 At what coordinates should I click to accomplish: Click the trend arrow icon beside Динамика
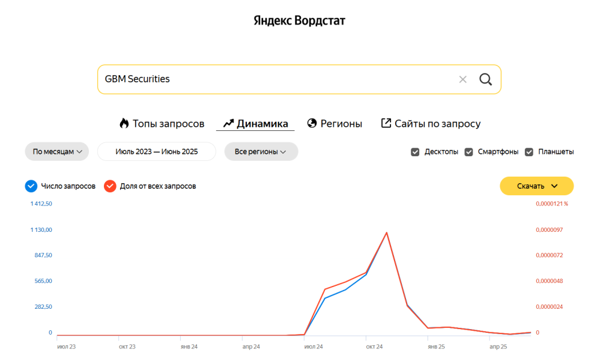coord(228,124)
